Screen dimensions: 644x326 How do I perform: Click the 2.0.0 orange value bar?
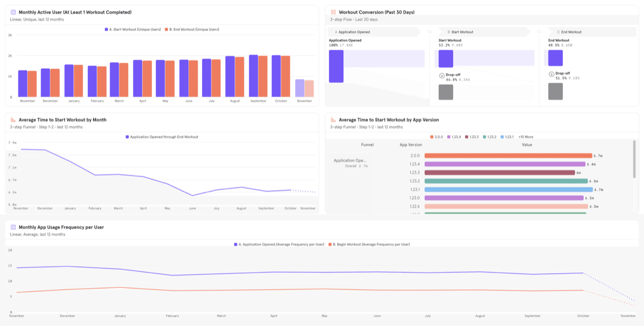click(508, 156)
